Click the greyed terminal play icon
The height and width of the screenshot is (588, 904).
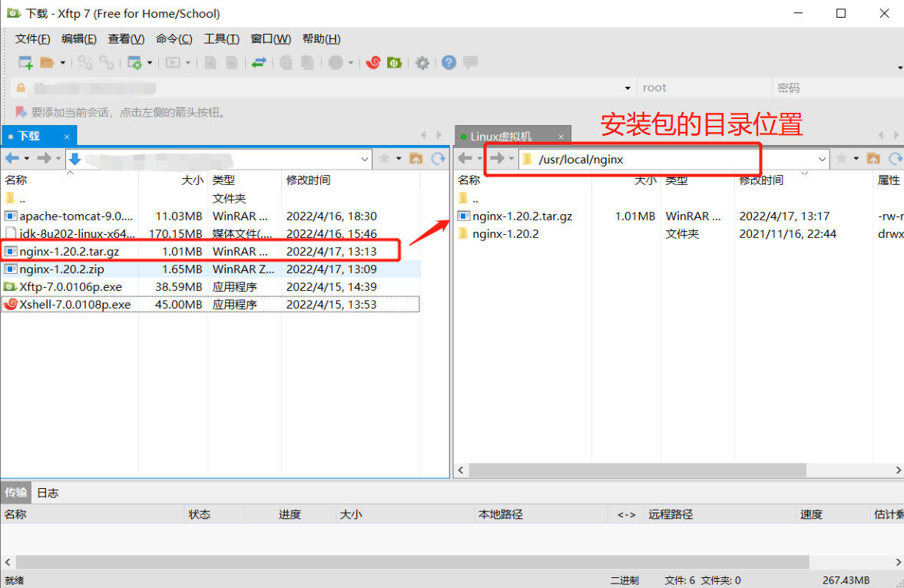173,62
